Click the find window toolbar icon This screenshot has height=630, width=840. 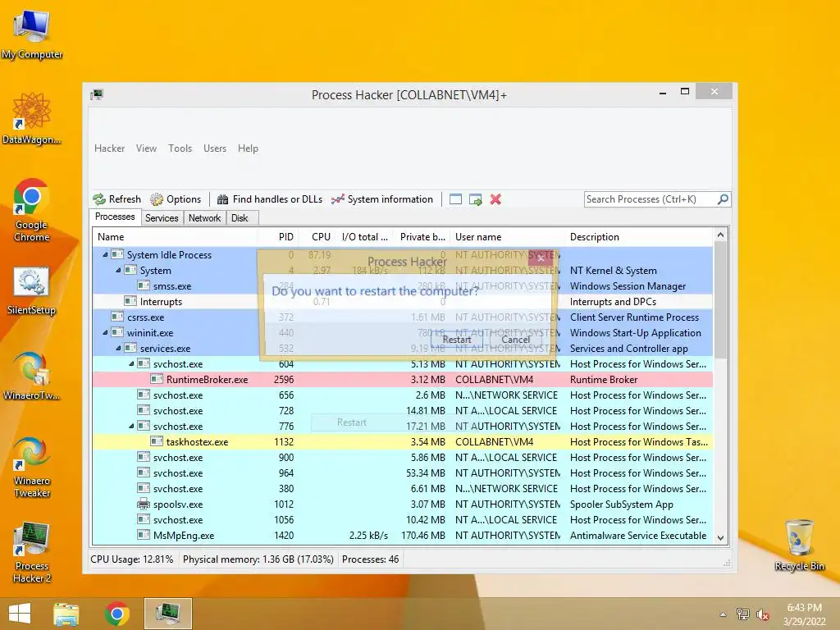click(455, 199)
